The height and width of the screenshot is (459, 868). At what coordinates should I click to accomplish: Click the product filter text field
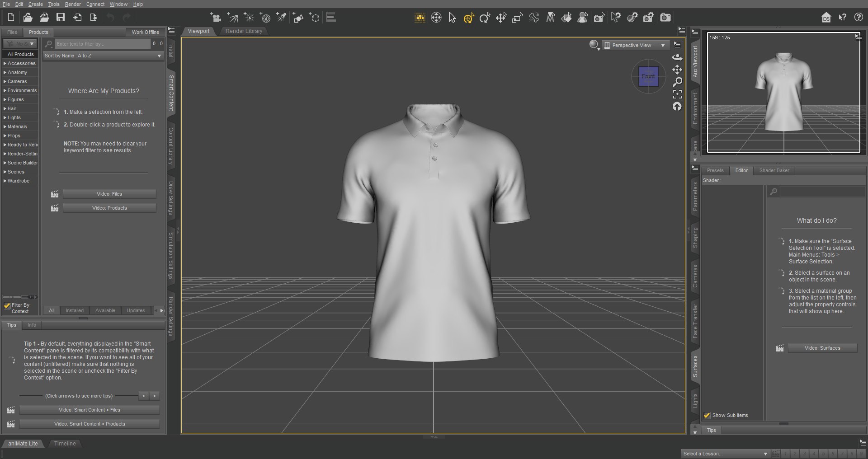point(103,44)
